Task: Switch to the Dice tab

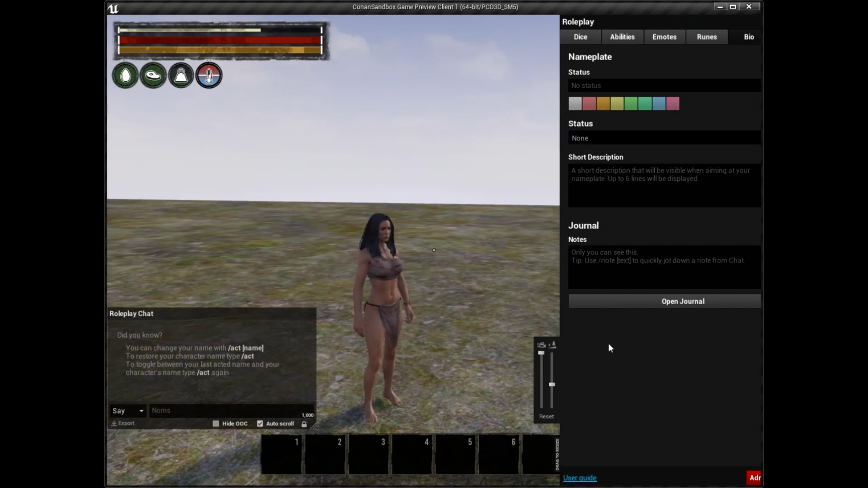Action: click(x=580, y=37)
